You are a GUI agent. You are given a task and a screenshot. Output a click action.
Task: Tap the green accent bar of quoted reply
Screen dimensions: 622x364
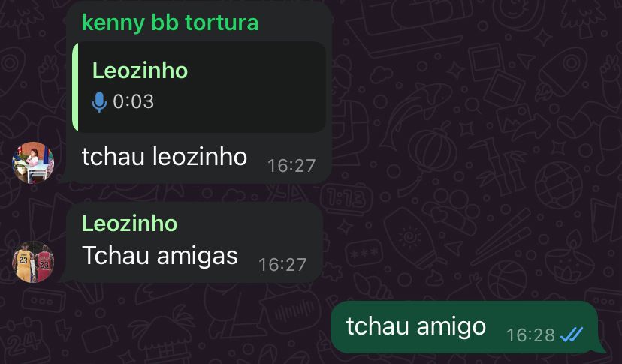coord(75,87)
